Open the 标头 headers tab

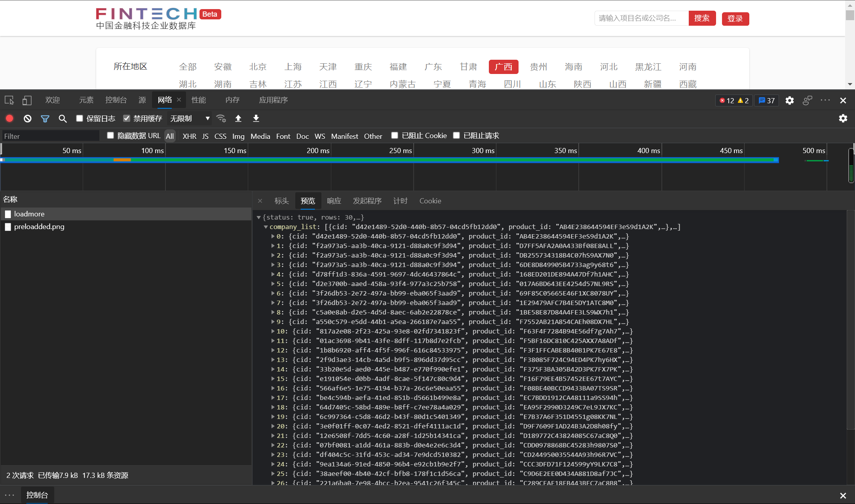[281, 201]
